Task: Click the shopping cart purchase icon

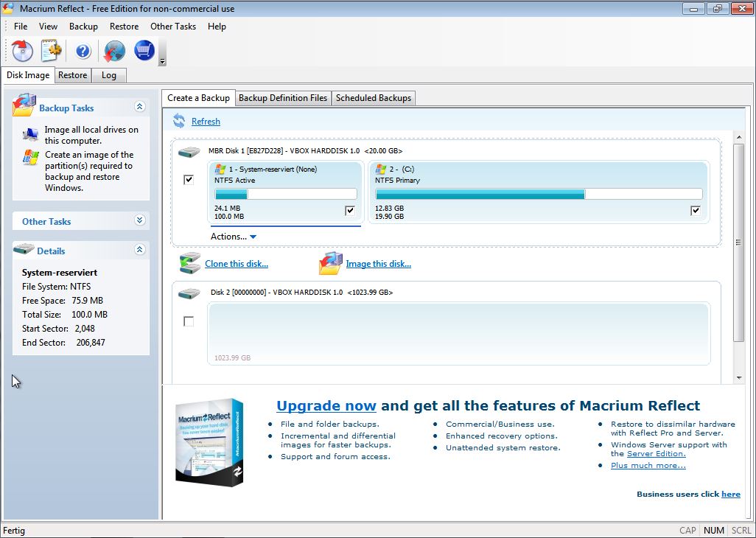Action: (x=144, y=51)
